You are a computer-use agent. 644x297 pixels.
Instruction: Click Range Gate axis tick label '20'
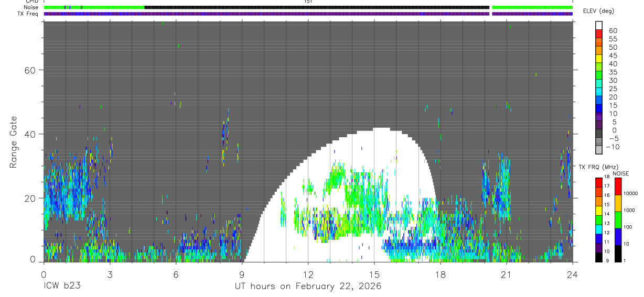coord(30,198)
